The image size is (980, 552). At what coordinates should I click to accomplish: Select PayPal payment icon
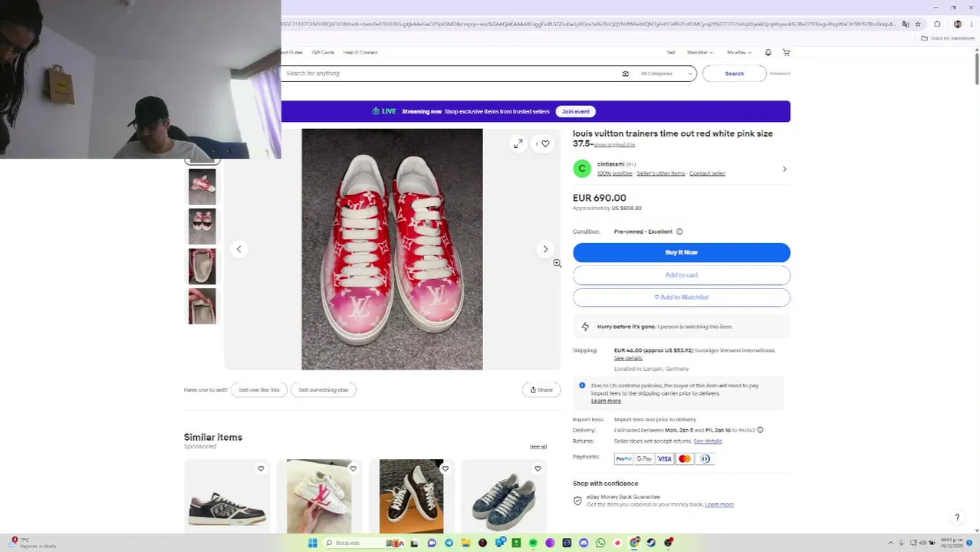click(x=623, y=459)
